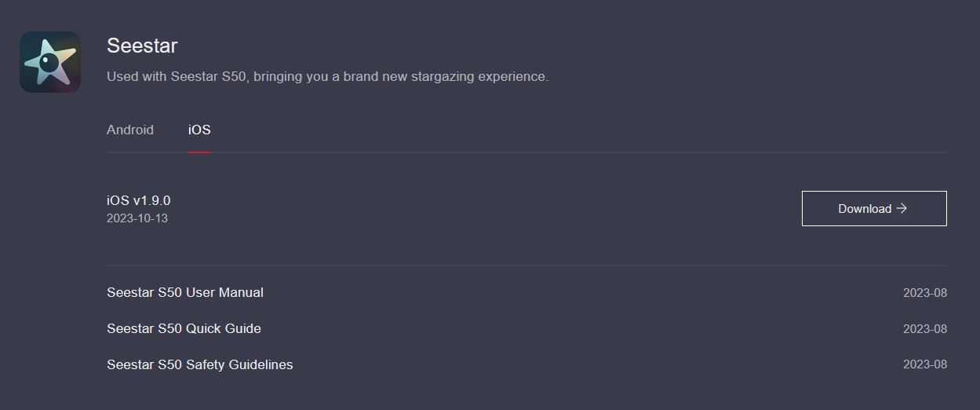Click the Quick Guide 2023-08 date
The width and height of the screenshot is (980, 410).
click(925, 329)
